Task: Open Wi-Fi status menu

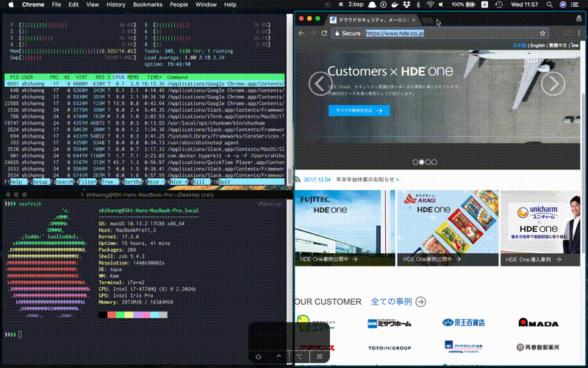Action: click(x=430, y=4)
